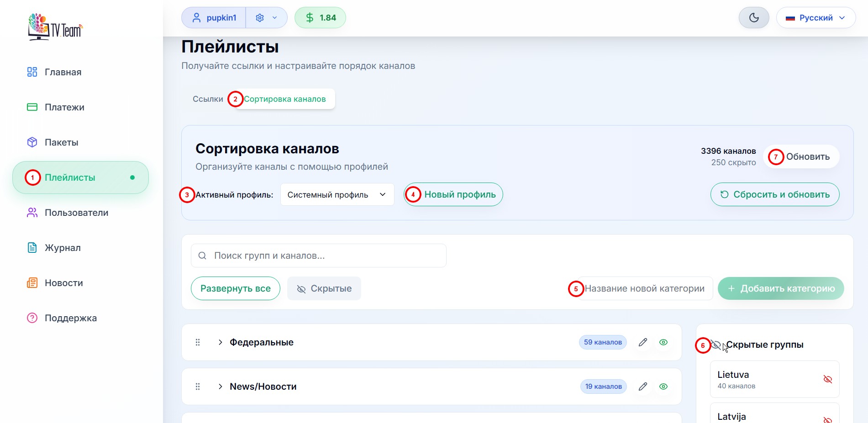Click the pencil icon to edit Федеральные group
The image size is (868, 423).
tap(643, 342)
